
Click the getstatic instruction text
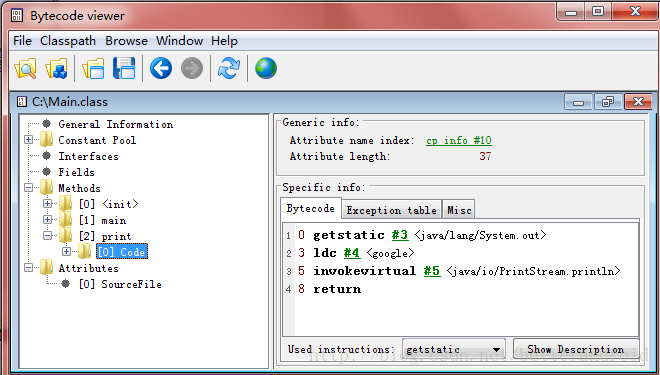(x=349, y=235)
